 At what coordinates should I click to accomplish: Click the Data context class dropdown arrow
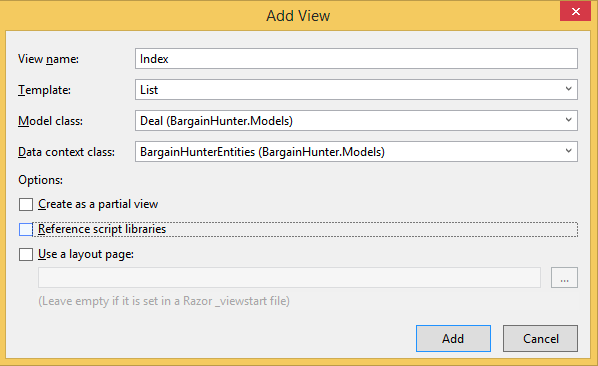tap(568, 151)
